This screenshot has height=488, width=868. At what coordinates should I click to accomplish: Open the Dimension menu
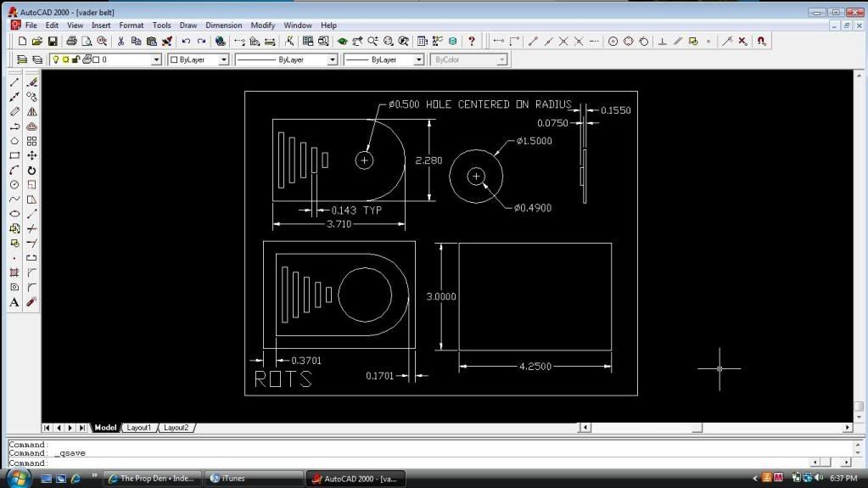(224, 25)
